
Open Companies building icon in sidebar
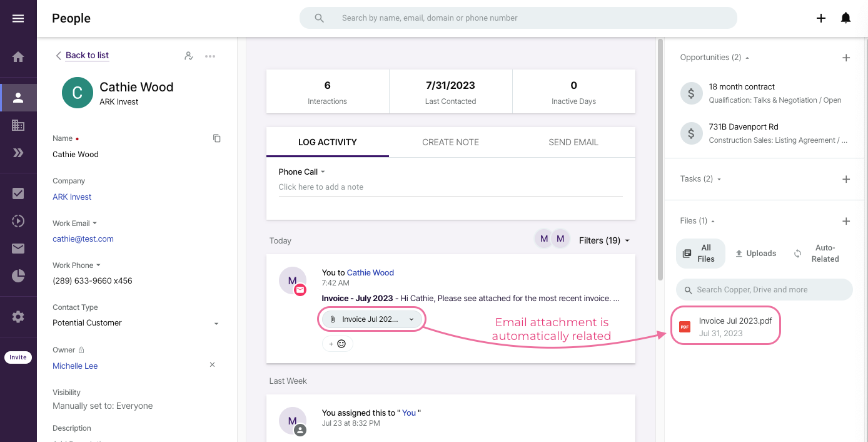tap(18, 125)
